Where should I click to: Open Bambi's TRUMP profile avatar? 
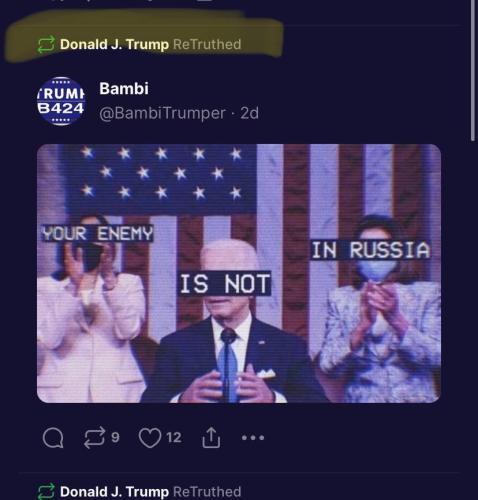pos(61,101)
